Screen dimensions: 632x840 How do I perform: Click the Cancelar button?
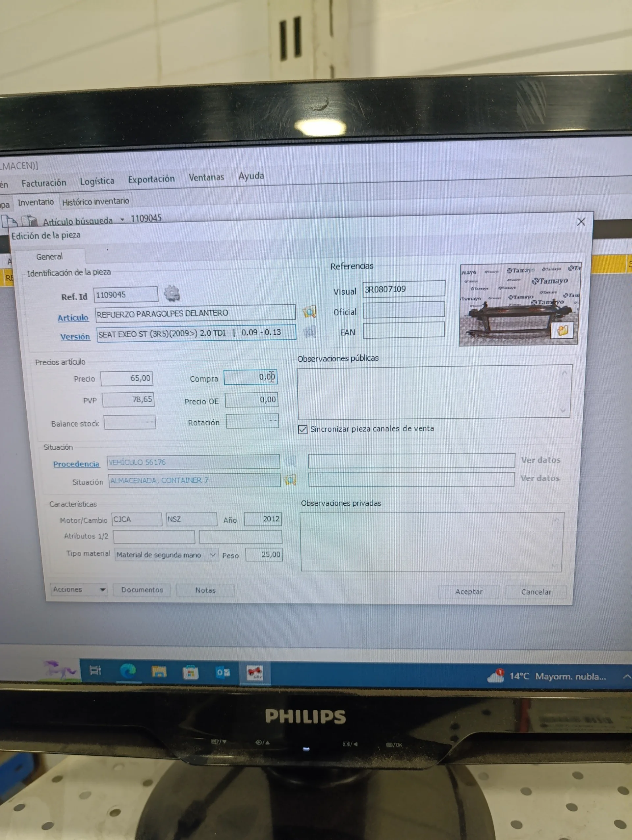tap(536, 592)
